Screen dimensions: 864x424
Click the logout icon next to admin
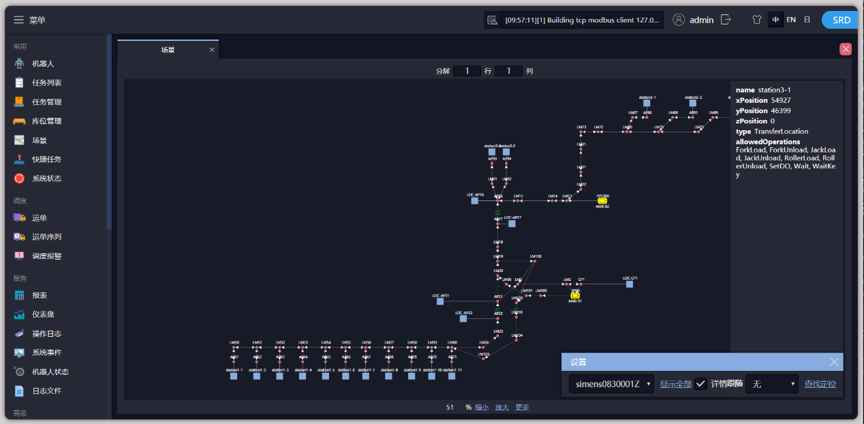pyautogui.click(x=726, y=20)
